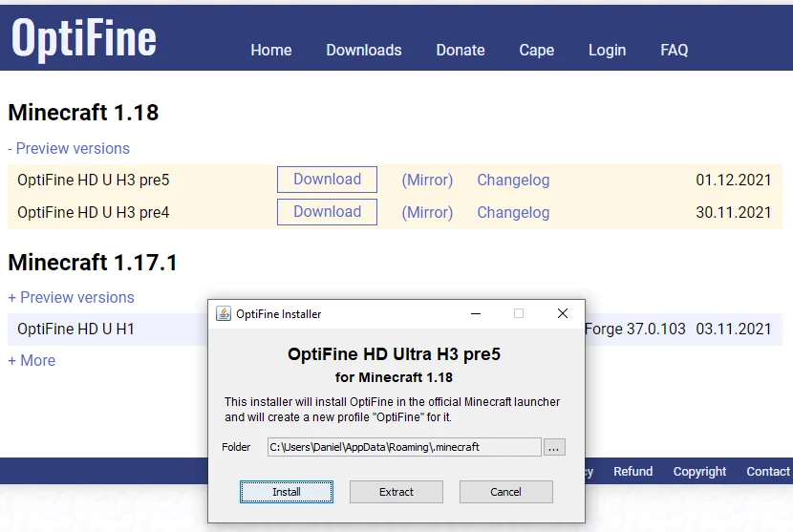
Task: View Changelog for H3 pre5
Action: coord(513,180)
